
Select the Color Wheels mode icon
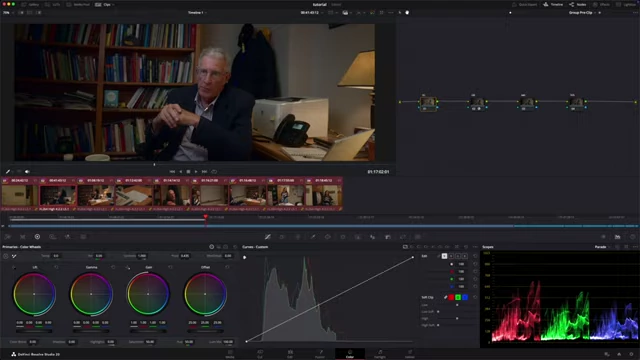(x=211, y=247)
